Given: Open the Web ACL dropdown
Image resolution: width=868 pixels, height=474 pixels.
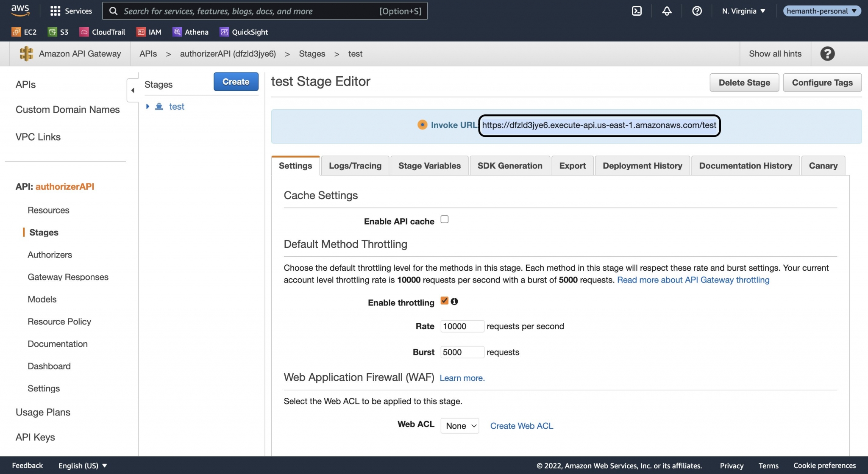Looking at the screenshot, I should [x=459, y=426].
